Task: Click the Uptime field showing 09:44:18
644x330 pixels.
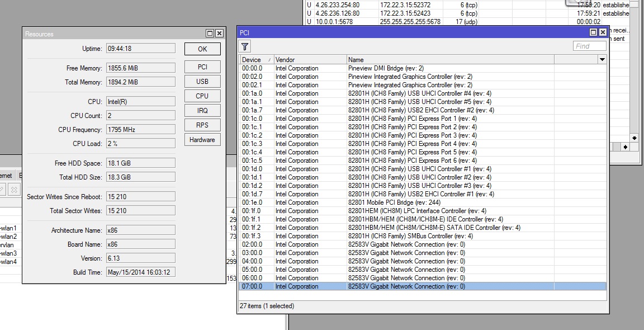Action: coord(141,49)
